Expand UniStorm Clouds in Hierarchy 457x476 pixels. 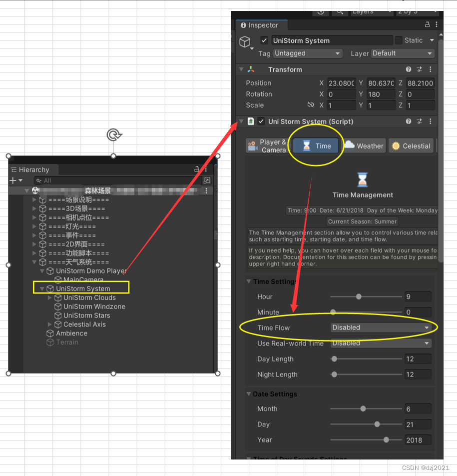point(50,298)
